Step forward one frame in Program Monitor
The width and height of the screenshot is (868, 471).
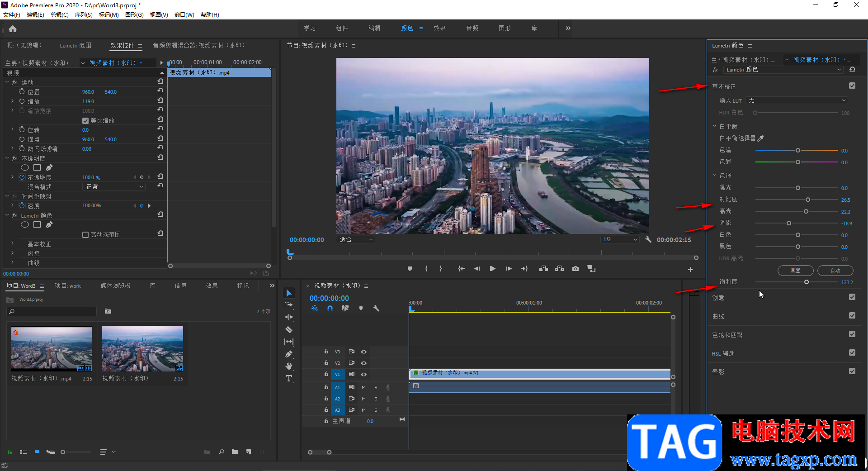pos(509,269)
